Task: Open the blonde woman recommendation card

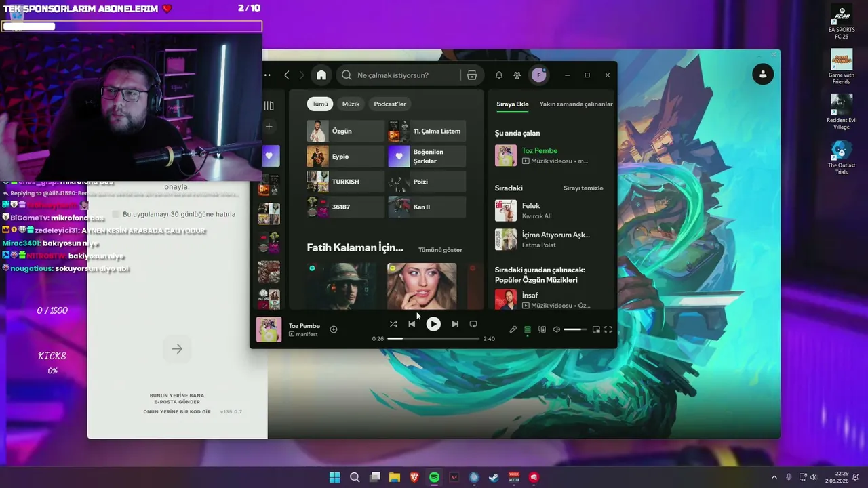Action: coord(422,286)
